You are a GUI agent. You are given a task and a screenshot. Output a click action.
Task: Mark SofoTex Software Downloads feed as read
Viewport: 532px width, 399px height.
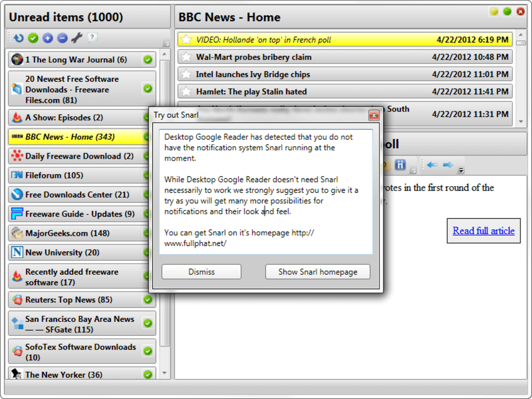(x=148, y=351)
